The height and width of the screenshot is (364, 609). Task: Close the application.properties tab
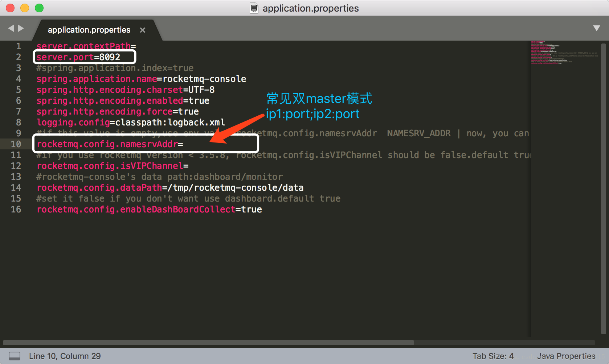click(x=143, y=30)
